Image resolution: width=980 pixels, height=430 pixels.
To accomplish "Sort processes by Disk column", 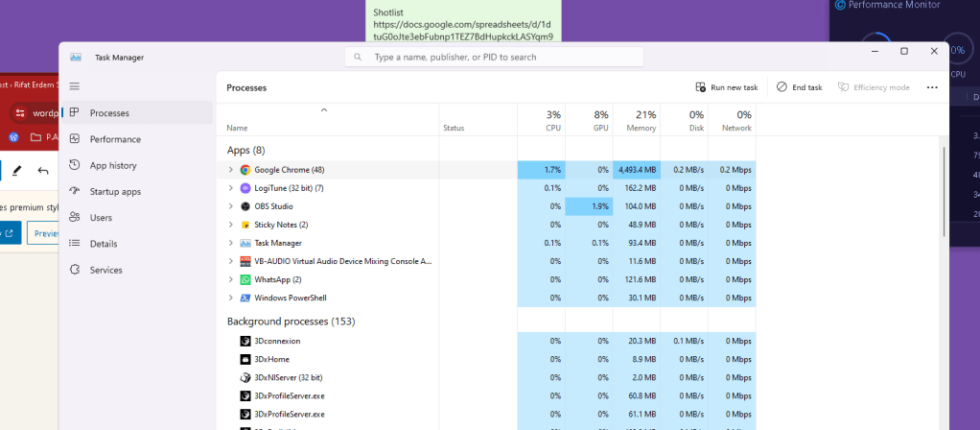I will tap(684, 120).
